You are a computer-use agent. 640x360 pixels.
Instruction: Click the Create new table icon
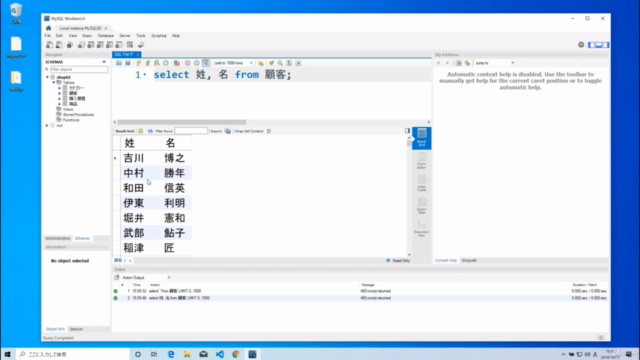coord(91,45)
